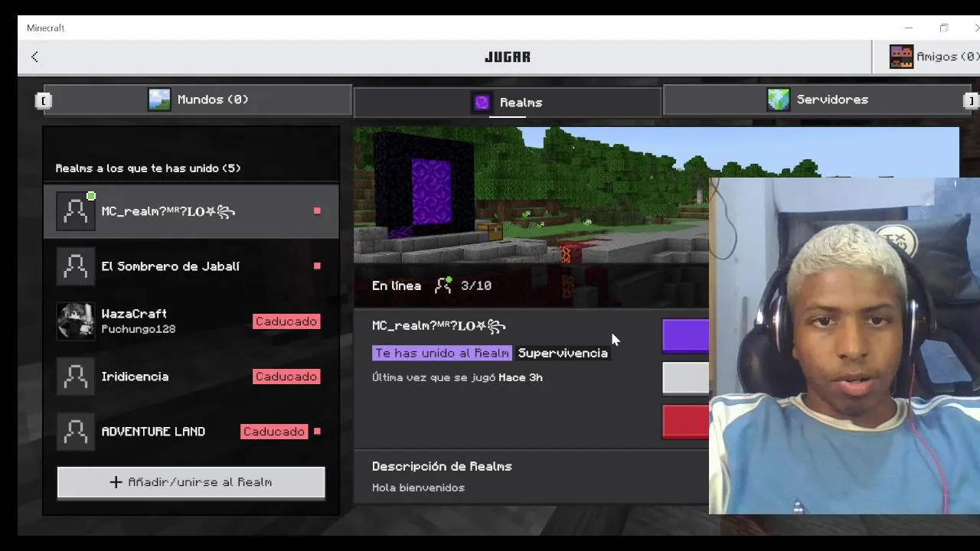Click Caducado badge on WazaCraft row
Image resolution: width=980 pixels, height=551 pixels.
tap(286, 321)
